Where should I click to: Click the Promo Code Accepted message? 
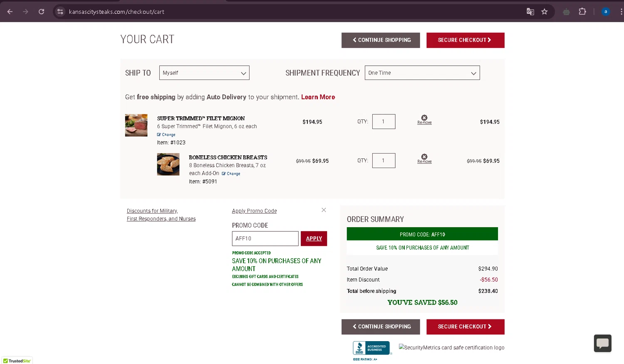[251, 253]
